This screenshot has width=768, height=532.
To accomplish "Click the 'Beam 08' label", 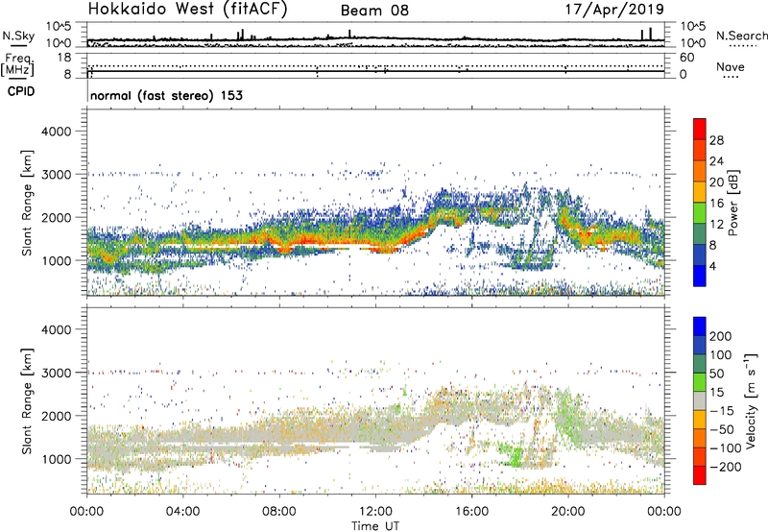I will point(374,11).
